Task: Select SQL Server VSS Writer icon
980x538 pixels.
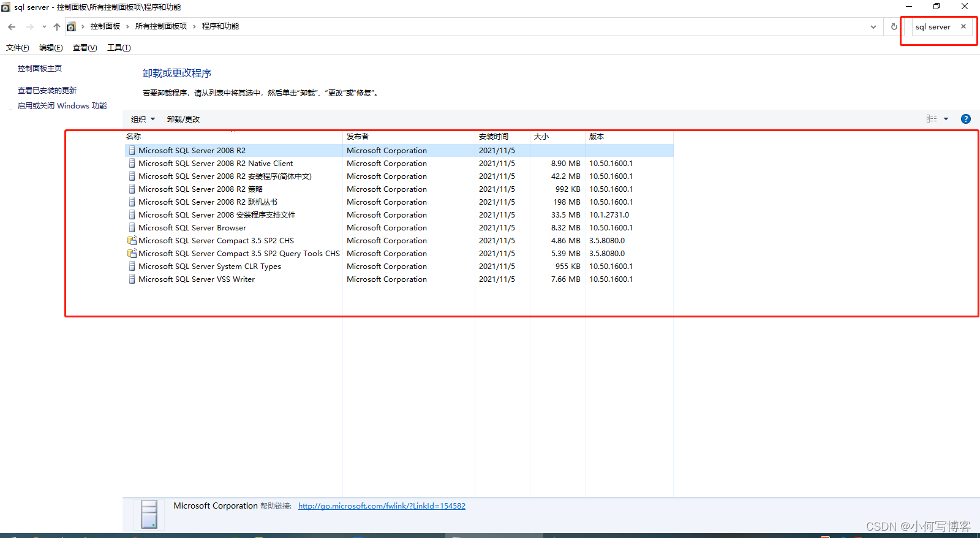Action: coord(132,279)
